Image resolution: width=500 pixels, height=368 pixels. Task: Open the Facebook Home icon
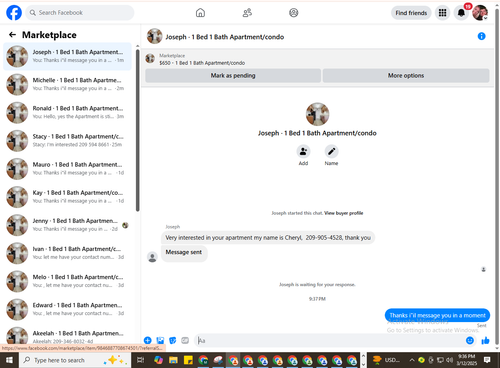pyautogui.click(x=200, y=13)
